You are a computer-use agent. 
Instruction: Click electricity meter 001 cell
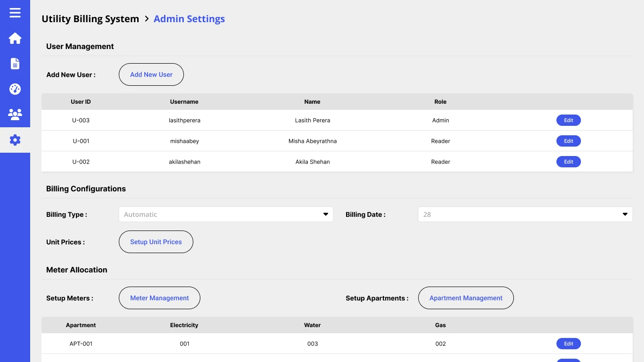coord(184,344)
